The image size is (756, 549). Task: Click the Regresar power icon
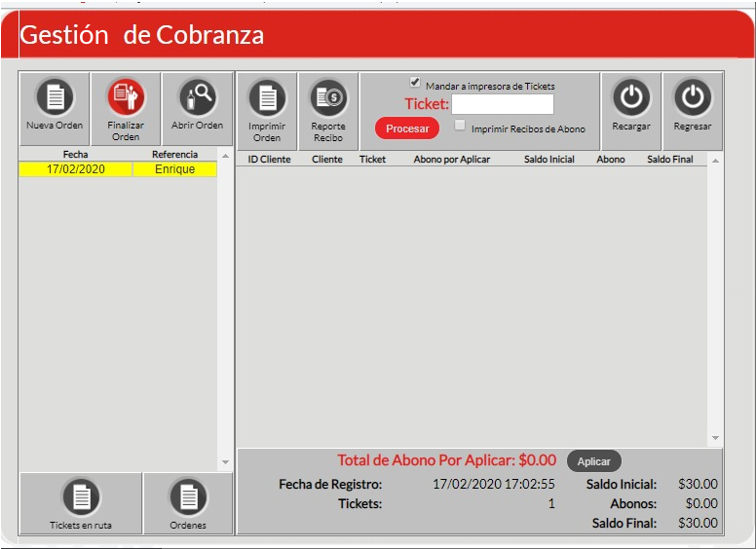(693, 97)
